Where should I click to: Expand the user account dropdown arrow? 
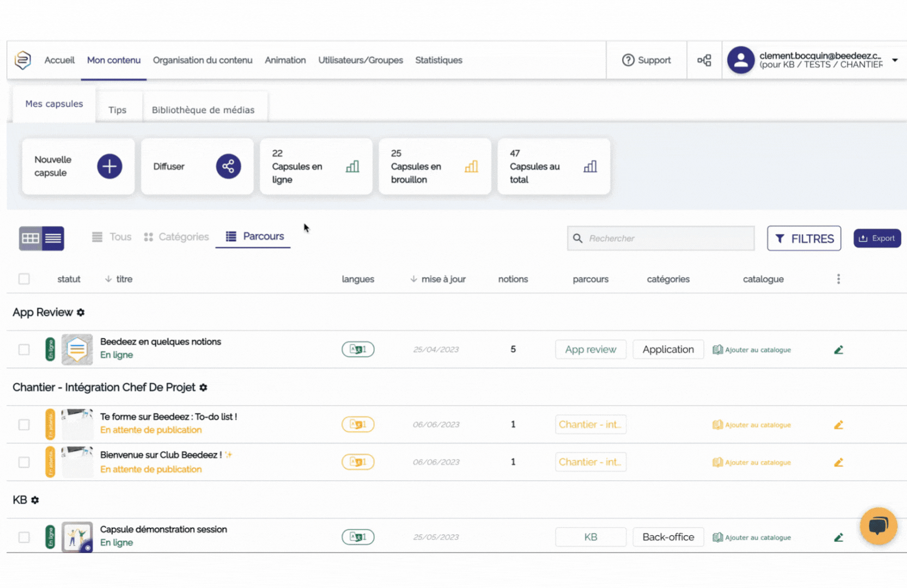895,60
